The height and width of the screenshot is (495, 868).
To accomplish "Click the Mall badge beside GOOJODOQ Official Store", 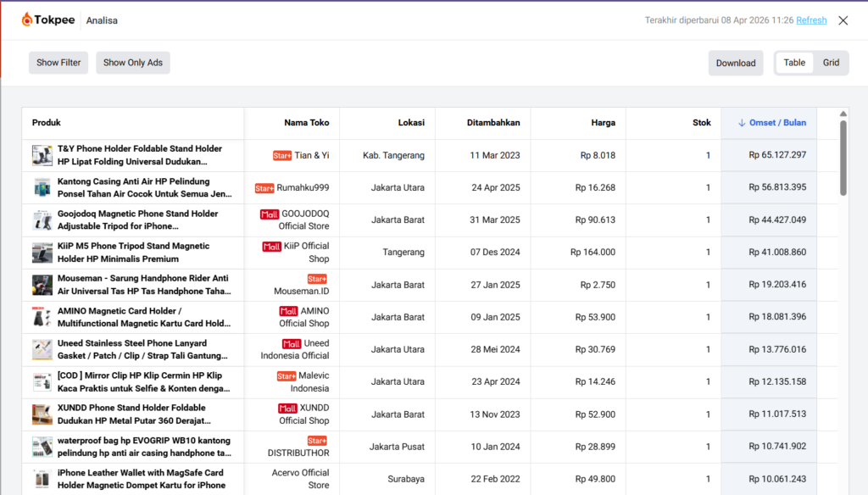I will [270, 214].
